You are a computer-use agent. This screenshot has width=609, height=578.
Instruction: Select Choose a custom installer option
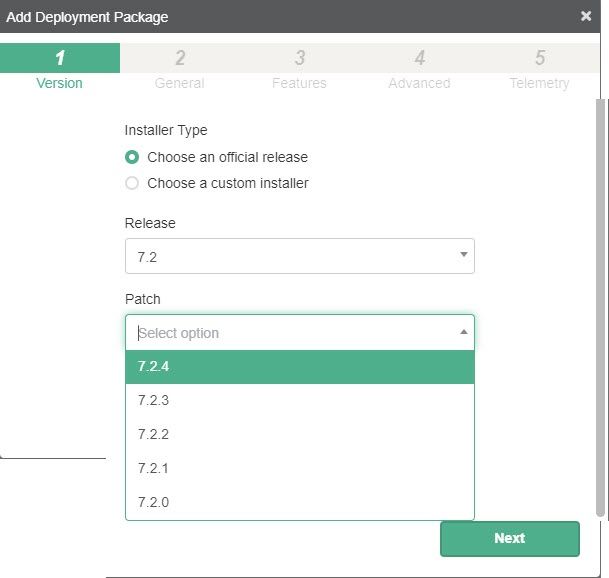click(132, 183)
